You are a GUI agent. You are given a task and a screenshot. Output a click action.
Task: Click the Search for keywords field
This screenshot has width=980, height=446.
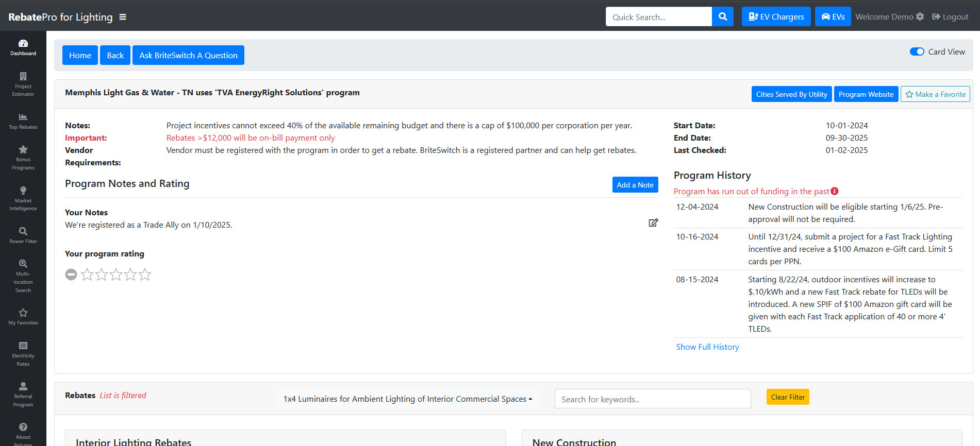pyautogui.click(x=653, y=399)
